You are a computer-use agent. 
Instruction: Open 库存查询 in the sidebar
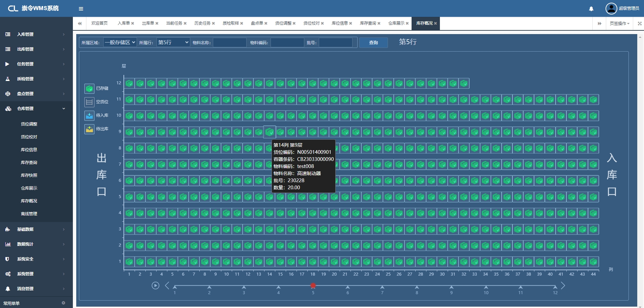(x=29, y=163)
